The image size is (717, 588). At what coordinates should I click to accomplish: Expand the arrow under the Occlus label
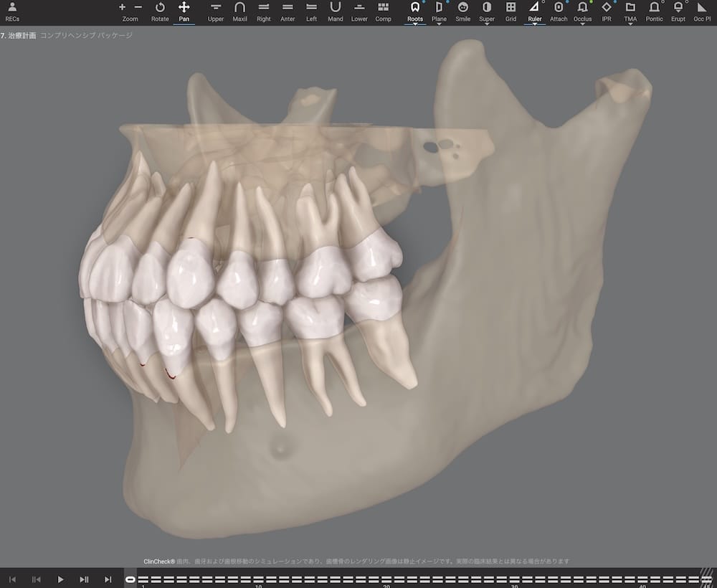coord(582,24)
